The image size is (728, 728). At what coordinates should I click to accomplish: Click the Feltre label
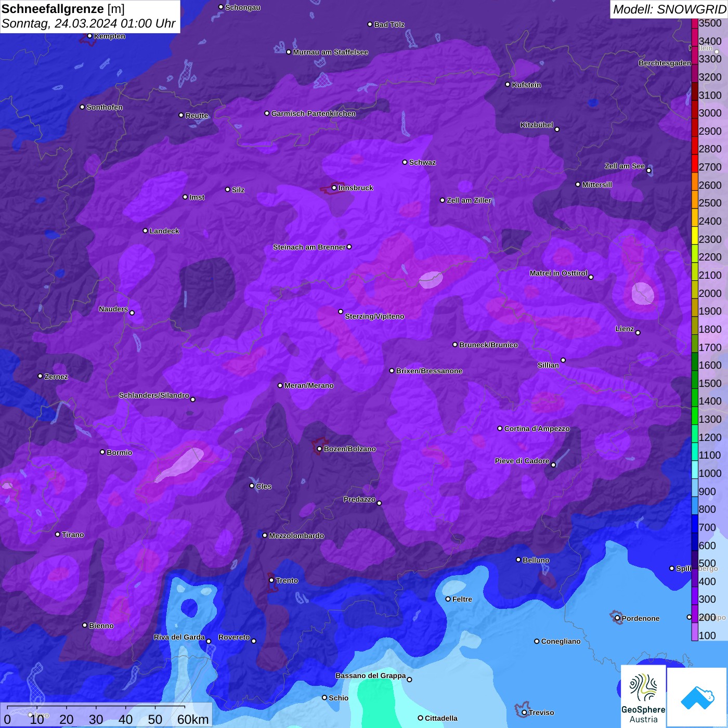pyautogui.click(x=462, y=599)
